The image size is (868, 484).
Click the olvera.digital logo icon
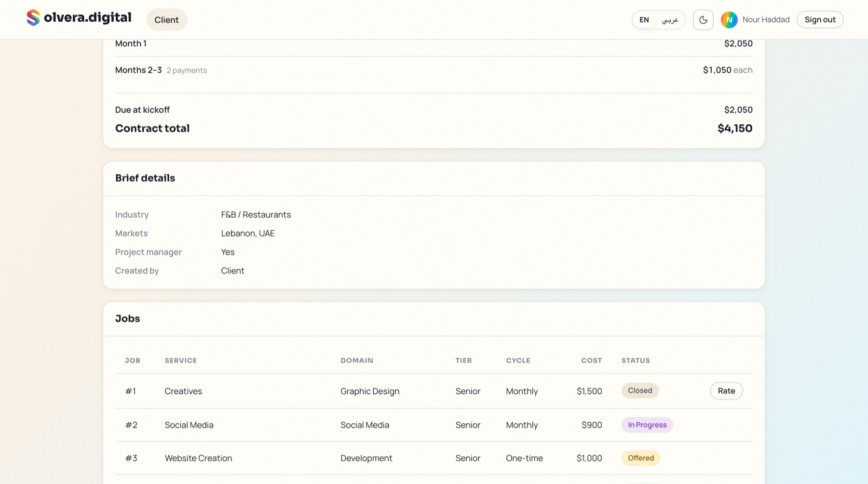[x=33, y=18]
